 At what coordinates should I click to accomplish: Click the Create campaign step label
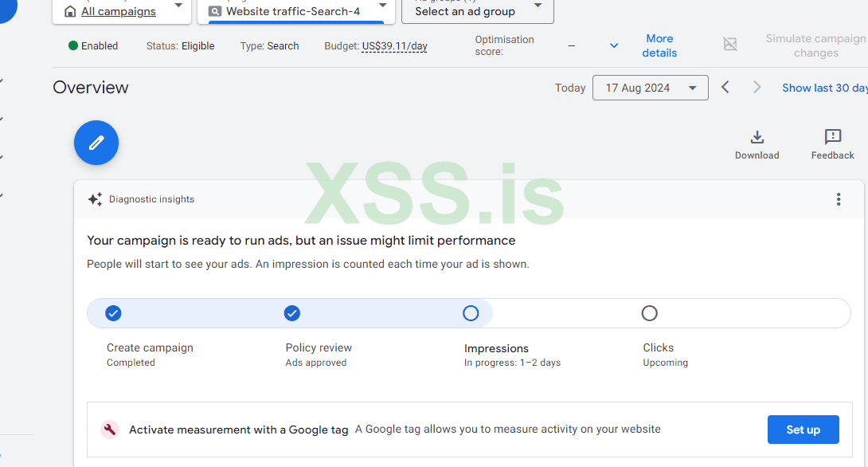pos(150,348)
